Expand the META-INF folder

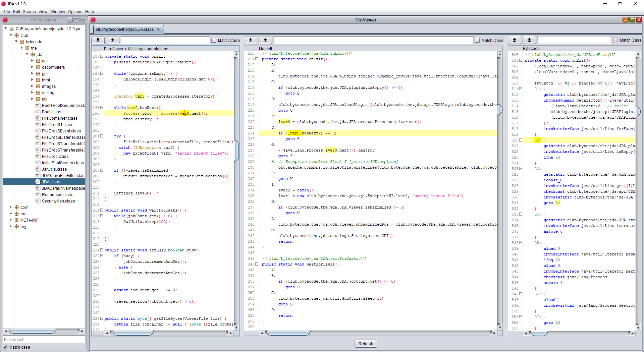[11, 220]
